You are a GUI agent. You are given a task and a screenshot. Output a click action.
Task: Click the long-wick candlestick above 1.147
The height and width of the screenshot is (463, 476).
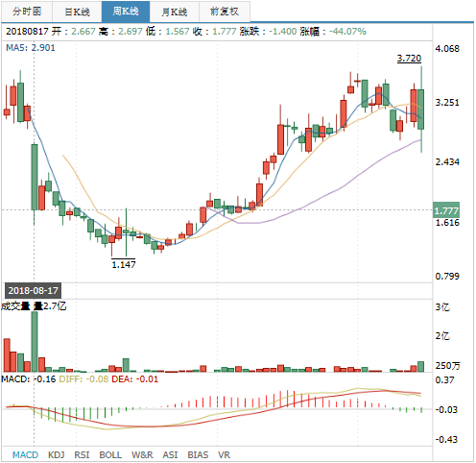coord(126,232)
